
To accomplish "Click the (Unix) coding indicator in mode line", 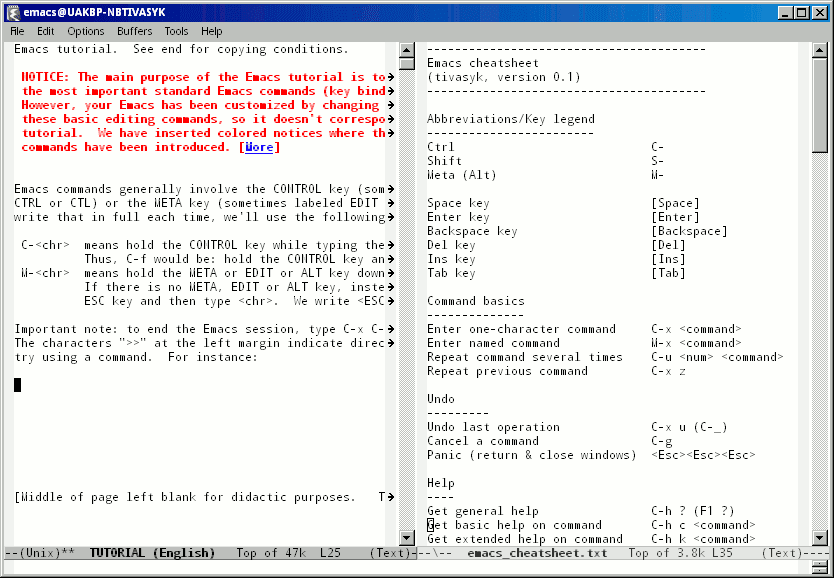I will coord(40,553).
